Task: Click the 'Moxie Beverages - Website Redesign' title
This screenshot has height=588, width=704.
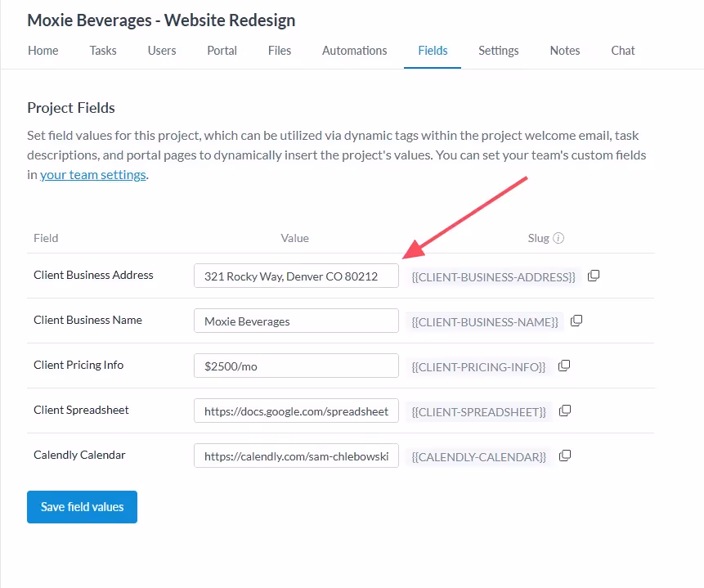Action: (161, 20)
